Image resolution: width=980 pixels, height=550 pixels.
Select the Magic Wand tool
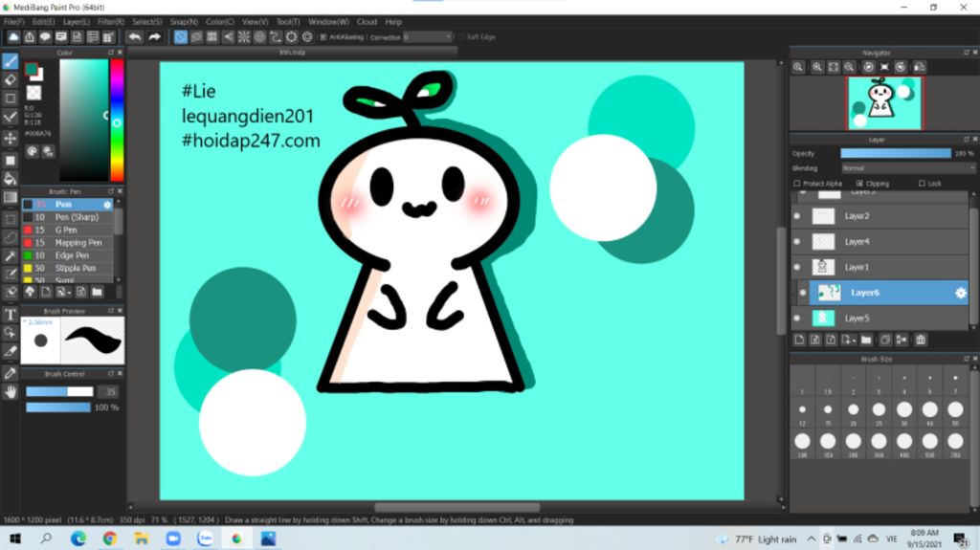coord(10,256)
